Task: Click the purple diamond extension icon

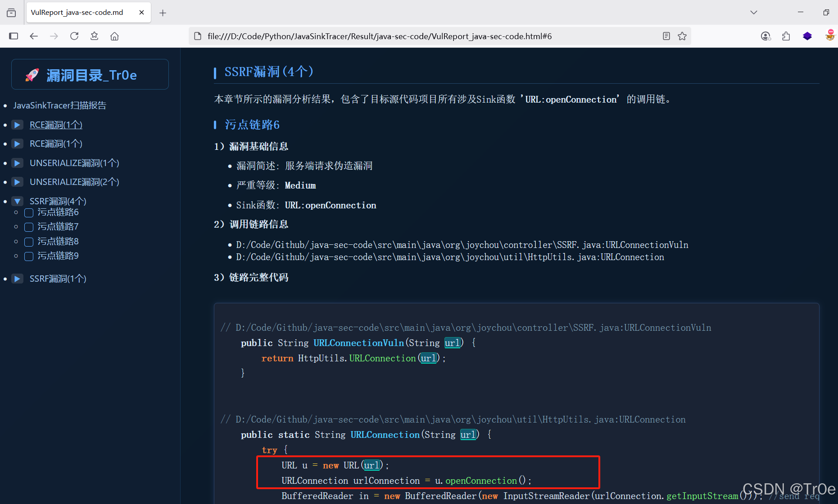Action: coord(807,36)
